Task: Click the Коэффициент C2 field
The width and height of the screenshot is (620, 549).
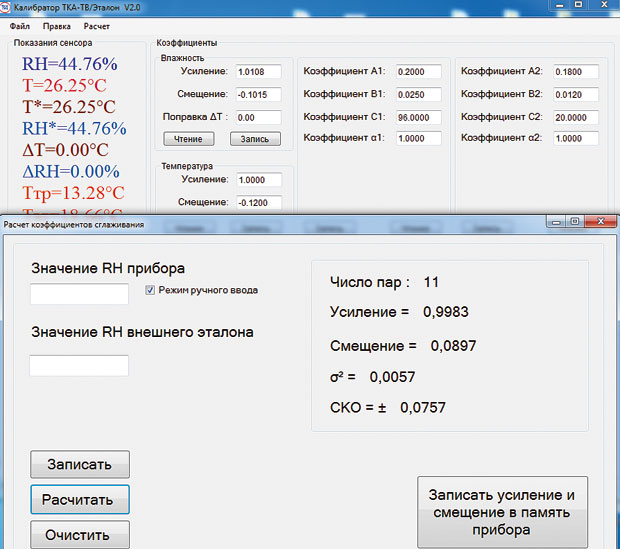Action: click(576, 117)
